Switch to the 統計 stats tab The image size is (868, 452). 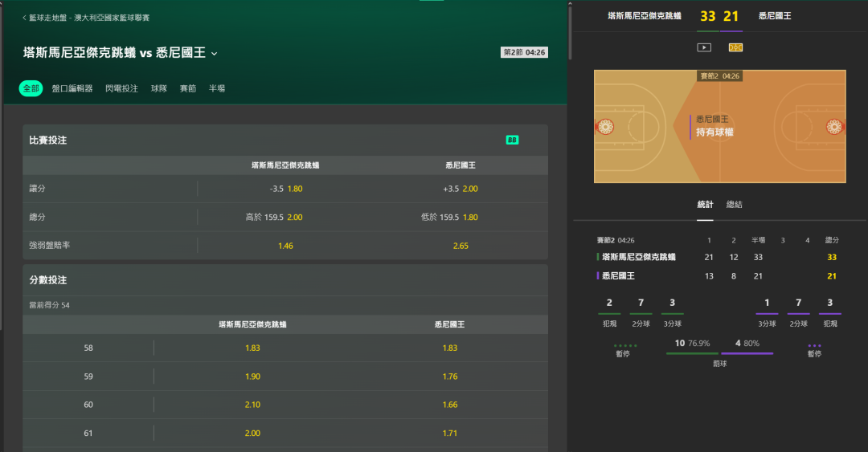pos(705,205)
